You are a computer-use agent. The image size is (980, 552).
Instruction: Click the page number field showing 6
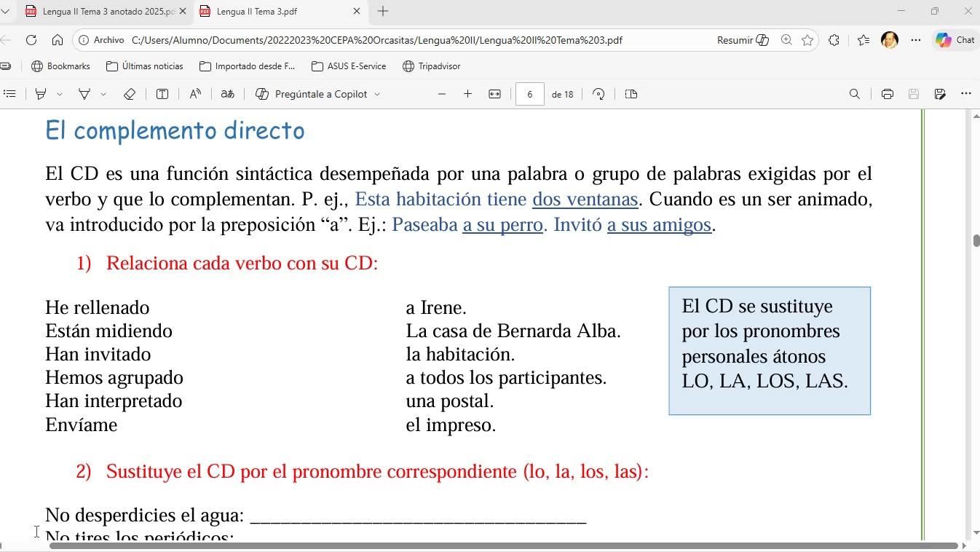point(530,94)
